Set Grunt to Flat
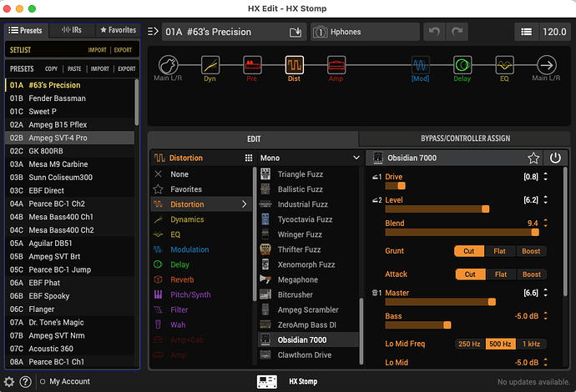 click(x=499, y=251)
